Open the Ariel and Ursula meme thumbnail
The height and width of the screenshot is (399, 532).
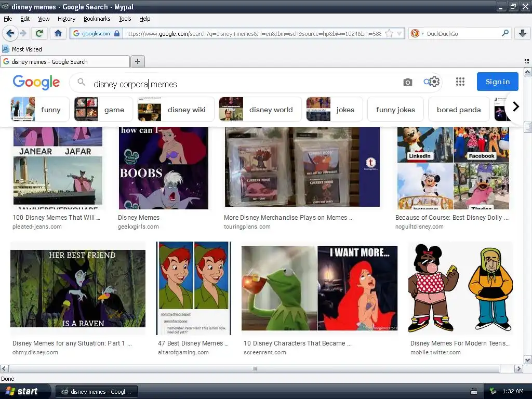163,168
